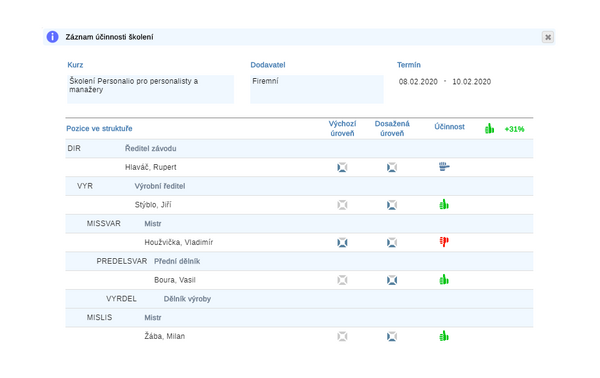Click the name Houžvička, Vladimír
Image resolution: width=600 pixels, height=378 pixels.
point(178,242)
